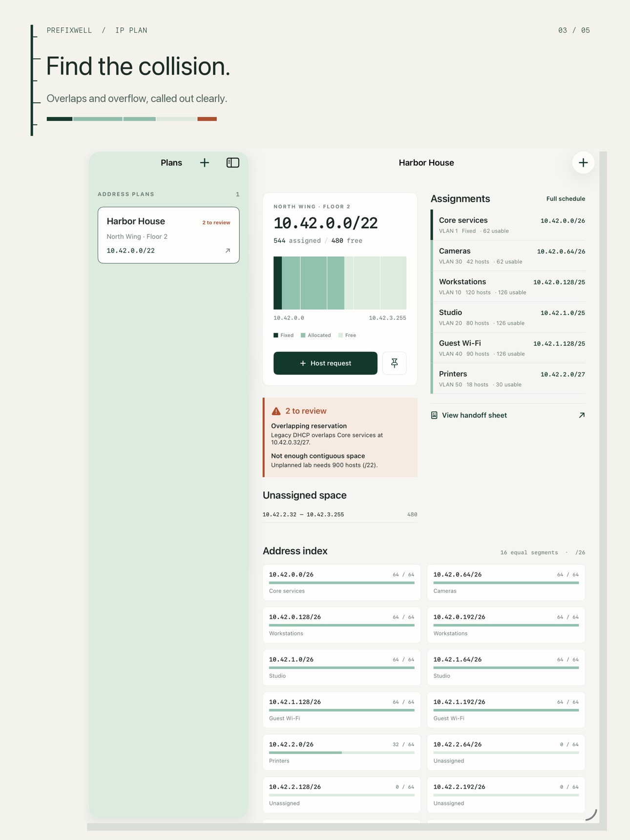Select Guest Wi-Fi assignment row

coord(508,348)
